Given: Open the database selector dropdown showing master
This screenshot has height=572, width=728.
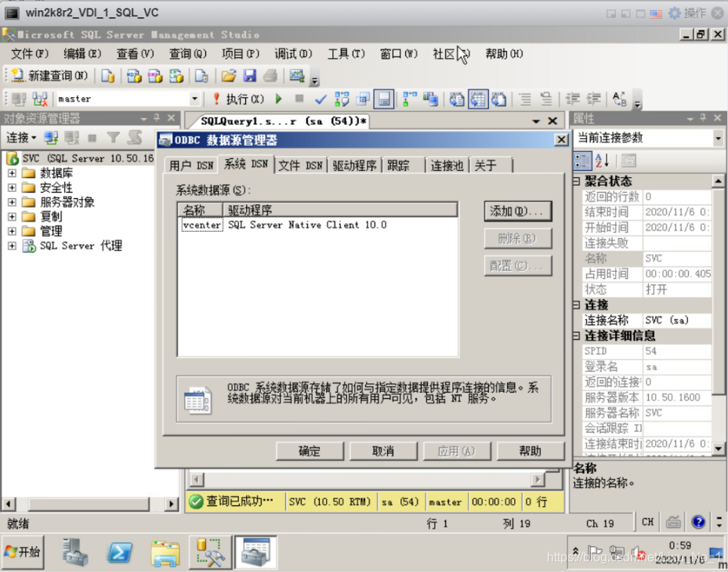Looking at the screenshot, I should point(194,99).
